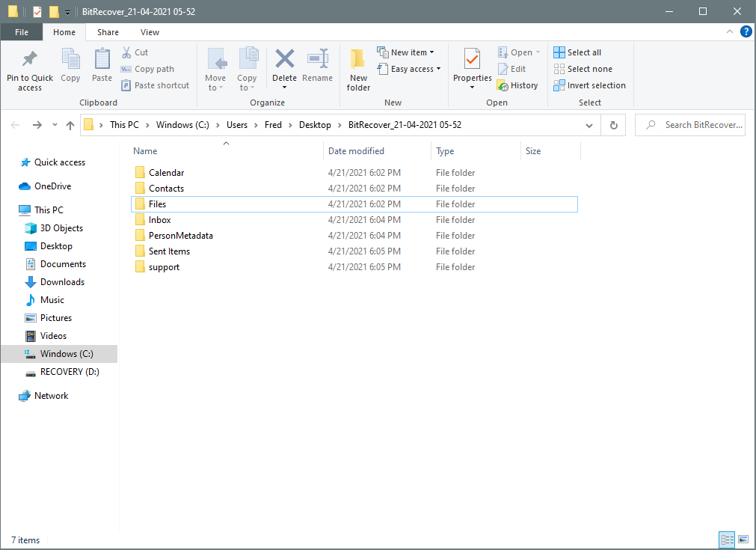Open Network in navigation pane
This screenshot has height=550, width=756.
(43, 396)
